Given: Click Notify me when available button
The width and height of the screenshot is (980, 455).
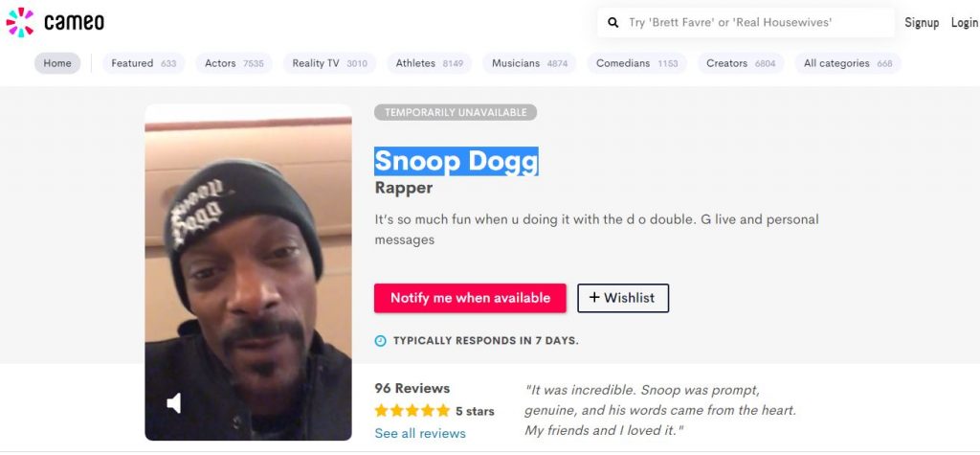Looking at the screenshot, I should pyautogui.click(x=470, y=298).
